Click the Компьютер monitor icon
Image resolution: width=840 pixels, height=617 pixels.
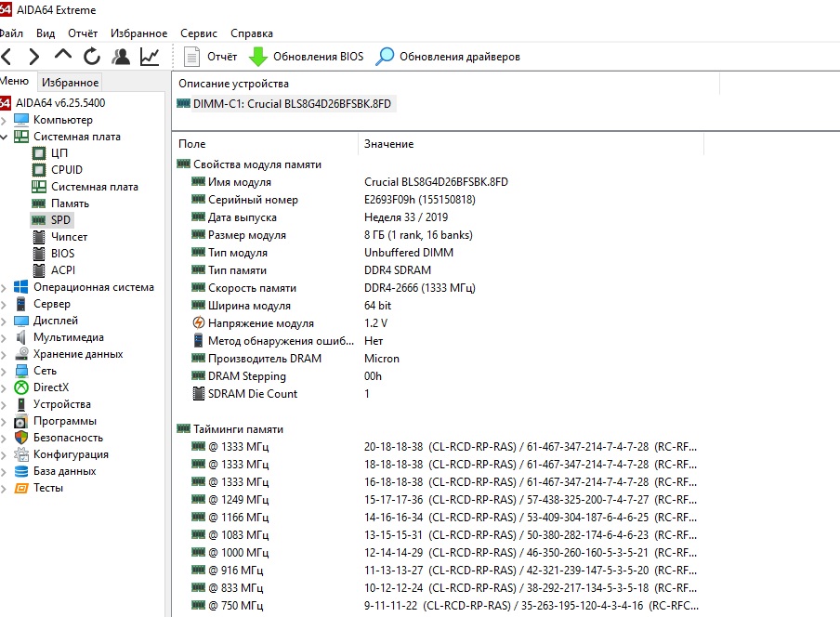point(20,120)
